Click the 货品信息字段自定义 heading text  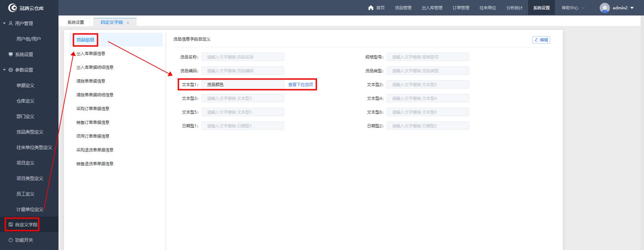[192, 39]
